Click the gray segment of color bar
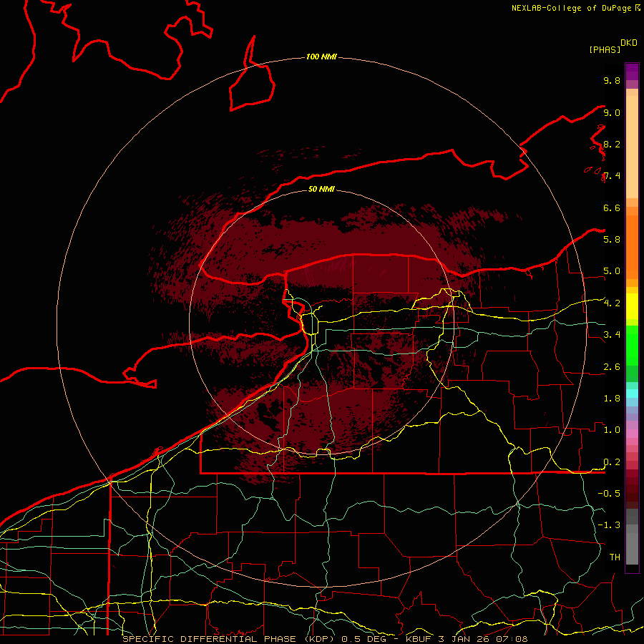The image size is (644, 644). [x=632, y=536]
